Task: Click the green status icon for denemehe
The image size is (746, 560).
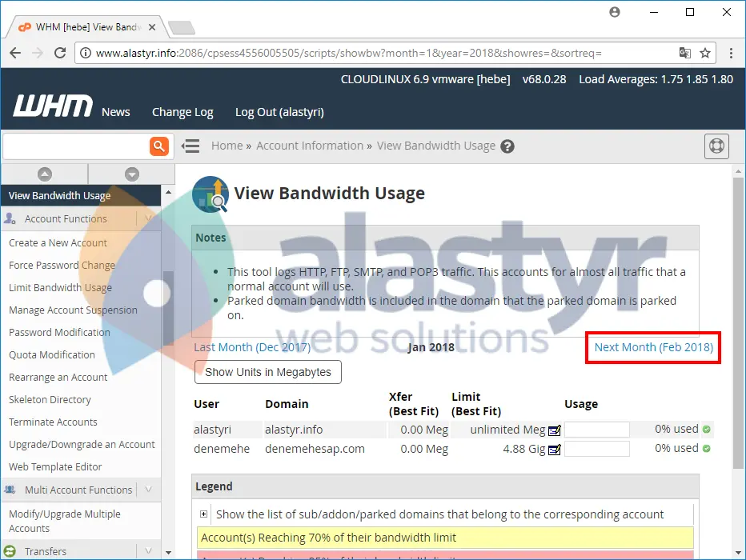Action: [x=707, y=448]
